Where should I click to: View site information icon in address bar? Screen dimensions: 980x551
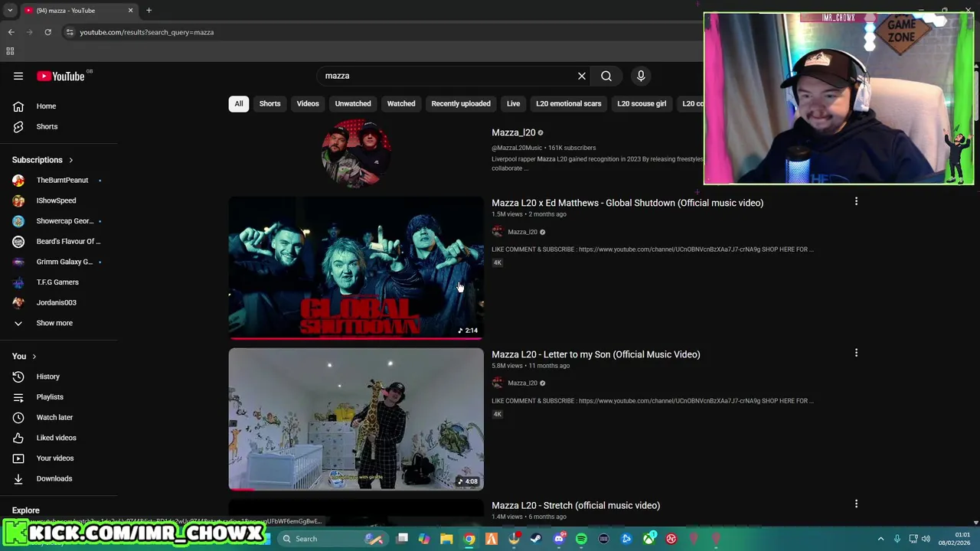[x=70, y=32]
